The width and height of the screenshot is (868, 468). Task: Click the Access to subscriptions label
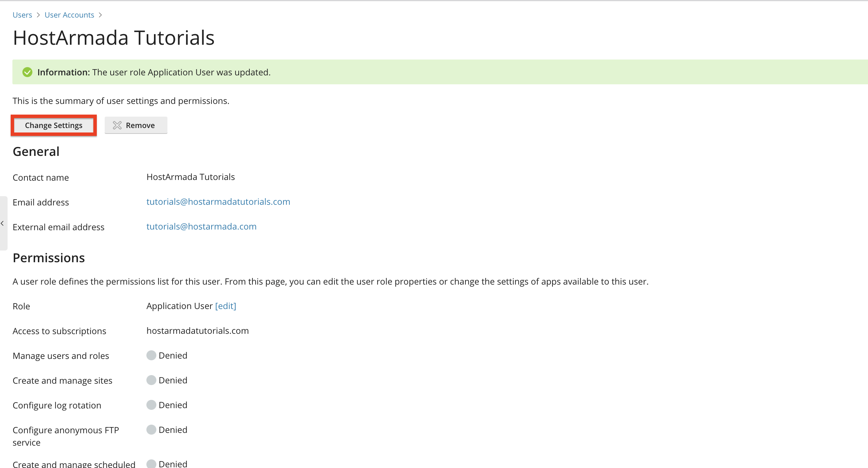click(x=59, y=331)
